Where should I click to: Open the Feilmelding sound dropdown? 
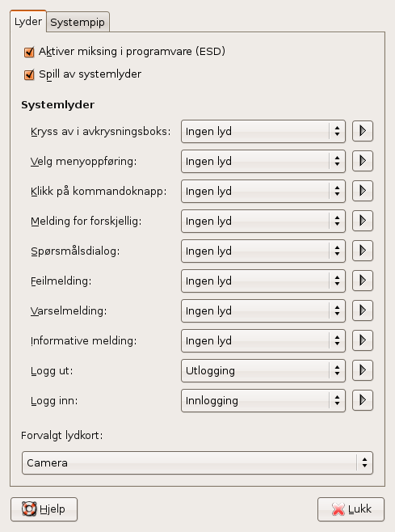coord(263,281)
